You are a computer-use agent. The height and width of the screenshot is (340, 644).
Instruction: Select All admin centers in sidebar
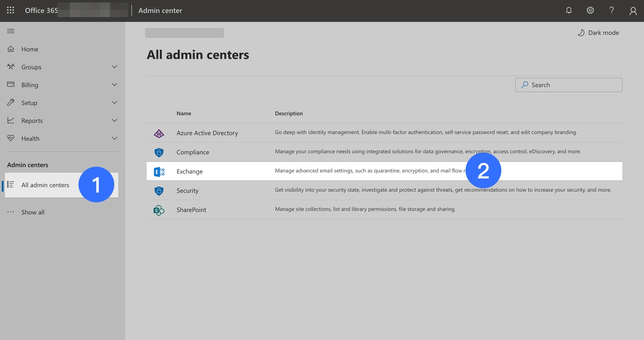(x=45, y=185)
